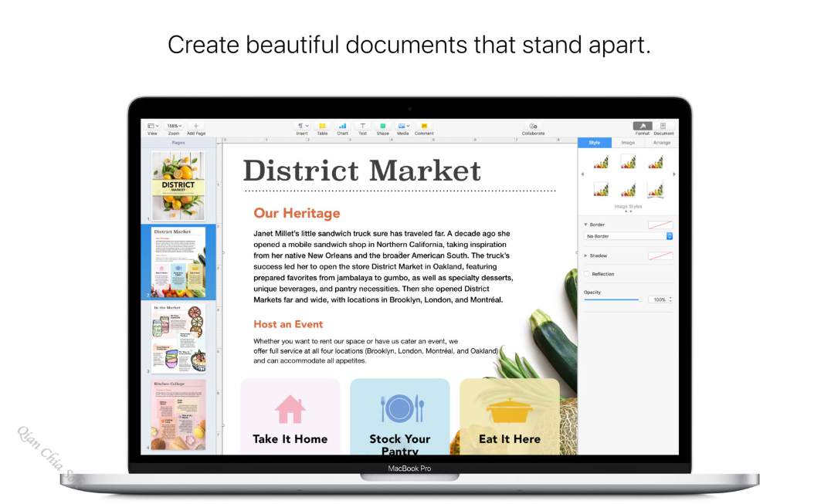Click the Opacity stepper arrows
The width and height of the screenshot is (814, 504).
click(670, 299)
